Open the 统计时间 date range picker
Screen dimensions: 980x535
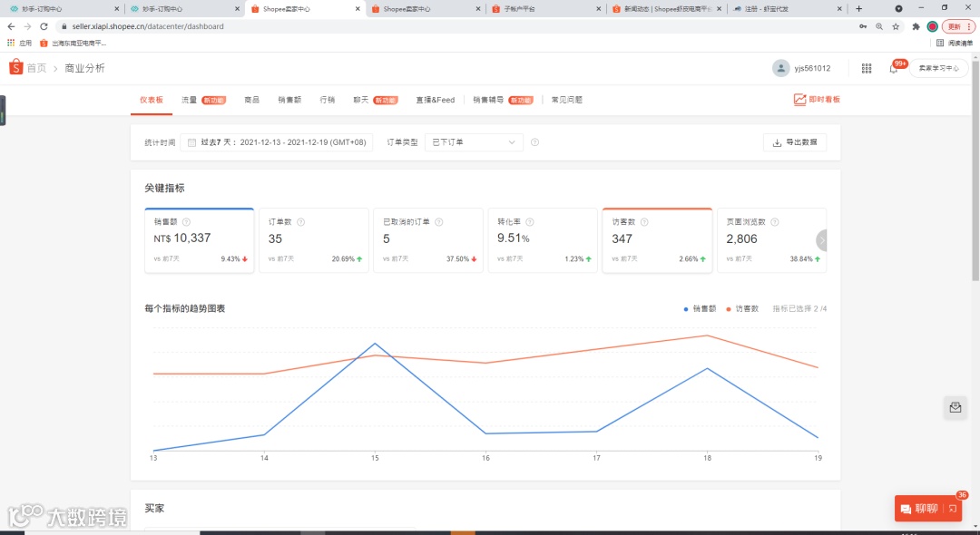pos(276,142)
